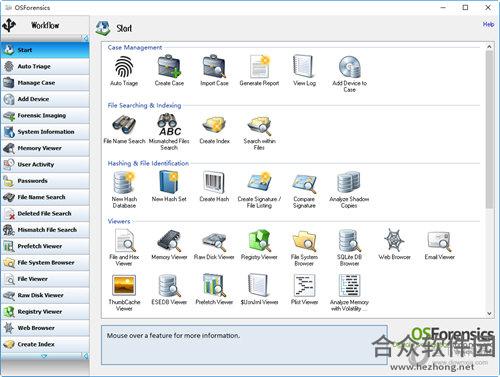500x377 pixels.
Task: Open Memory Viewer chip icon in Viewers
Action: (x=169, y=241)
